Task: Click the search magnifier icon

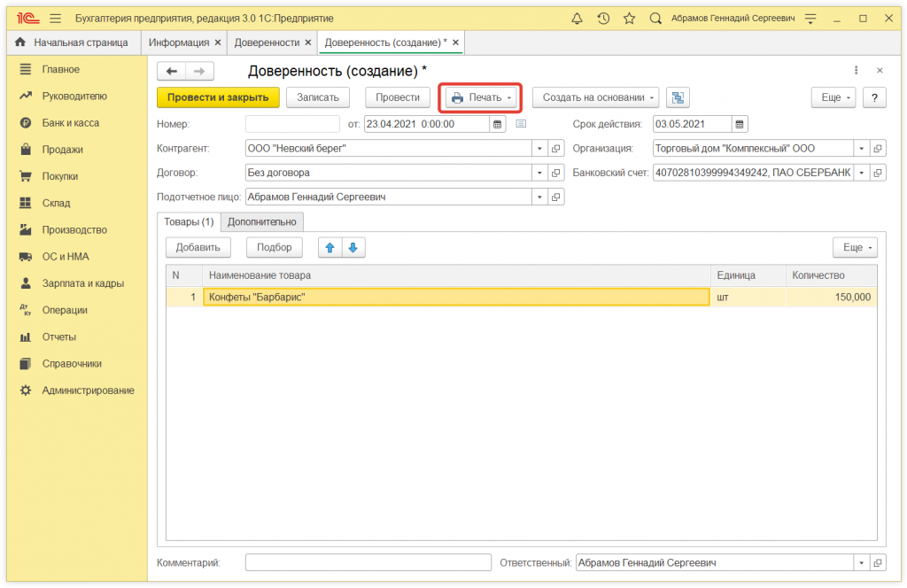Action: tap(655, 19)
